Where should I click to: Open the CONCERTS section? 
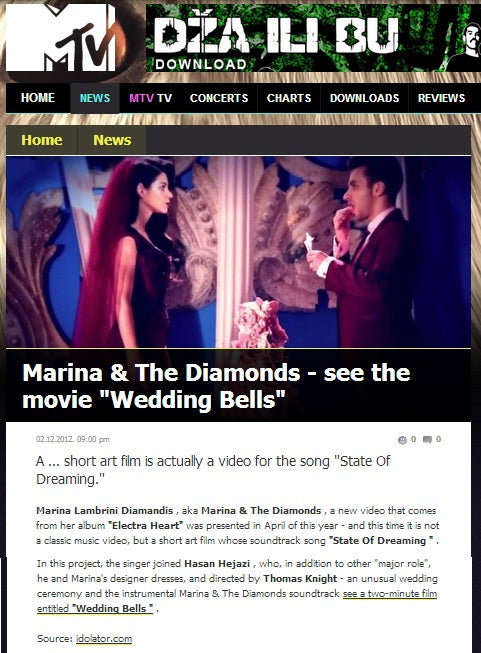[x=219, y=98]
